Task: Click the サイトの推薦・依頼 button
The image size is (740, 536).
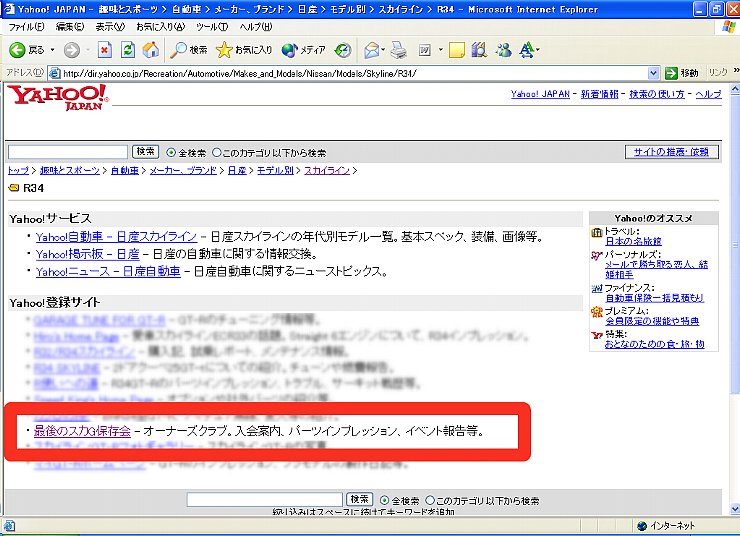Action: pyautogui.click(x=671, y=152)
